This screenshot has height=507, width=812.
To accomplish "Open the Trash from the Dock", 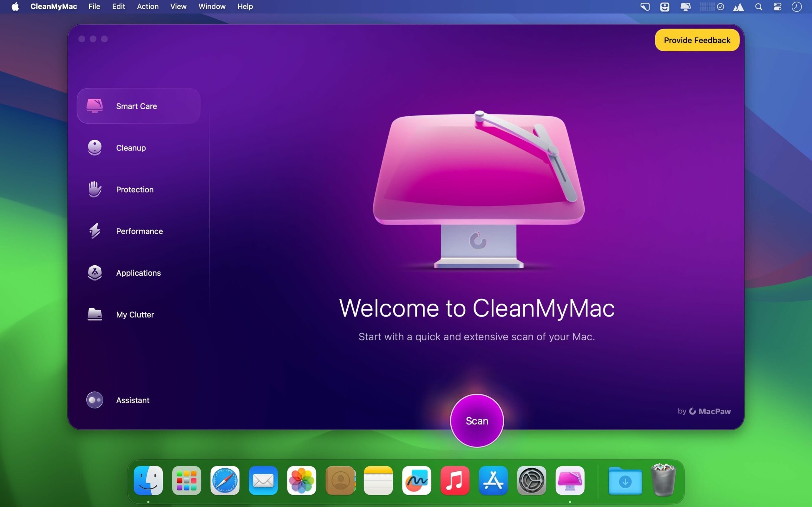I will 663,481.
